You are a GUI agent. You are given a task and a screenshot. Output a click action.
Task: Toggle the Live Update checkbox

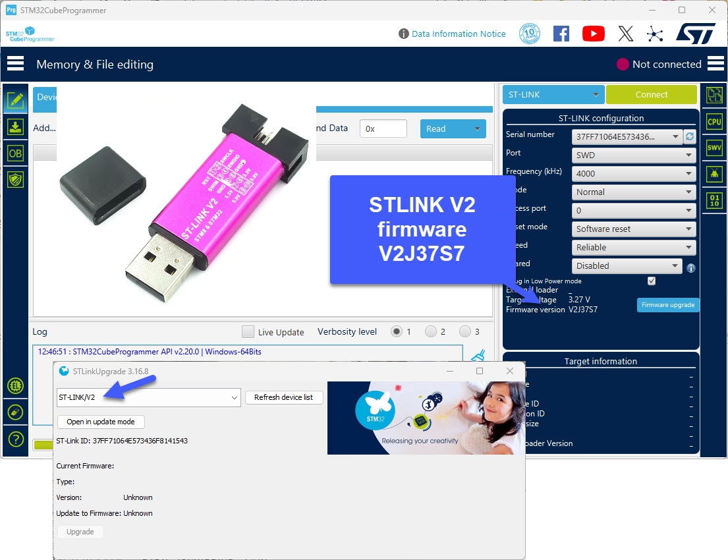[x=248, y=331]
